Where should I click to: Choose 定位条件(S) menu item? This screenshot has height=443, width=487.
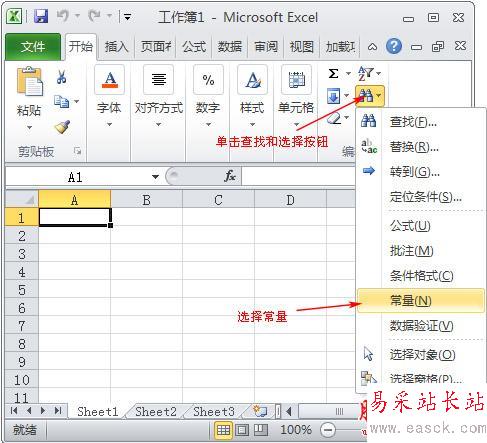(x=421, y=197)
